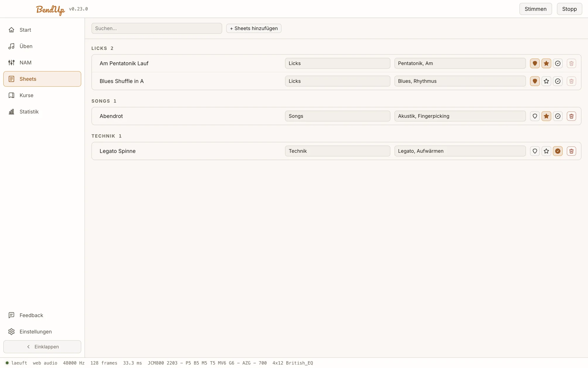Click trash icon for Blues Shuffle in A
Viewport: 588px width, 368px height.
pos(571,81)
